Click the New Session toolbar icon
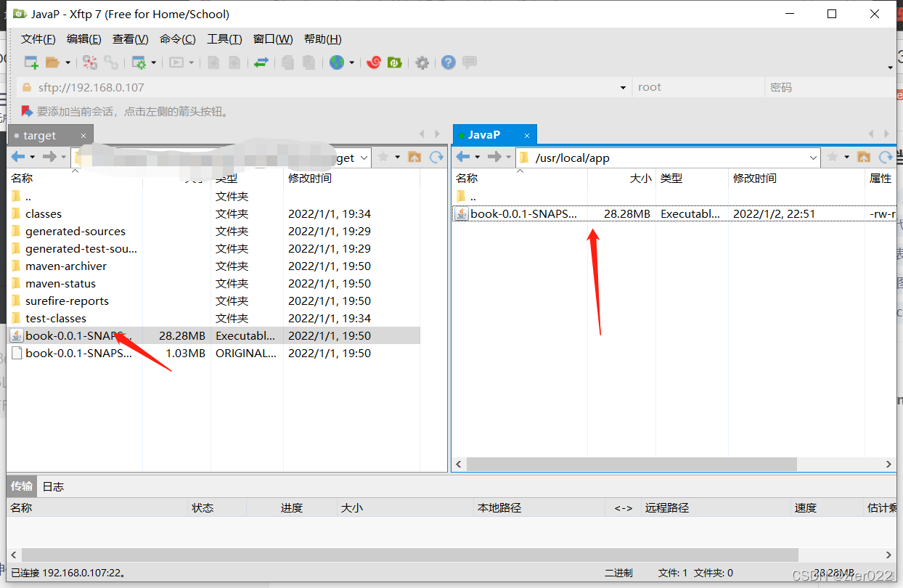 [31, 62]
